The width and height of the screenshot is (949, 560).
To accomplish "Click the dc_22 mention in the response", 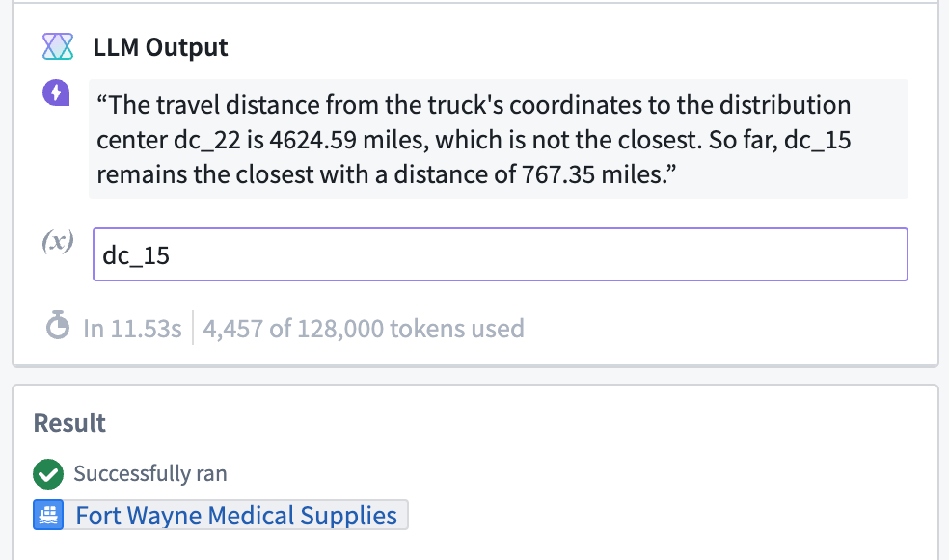I will coord(207,140).
